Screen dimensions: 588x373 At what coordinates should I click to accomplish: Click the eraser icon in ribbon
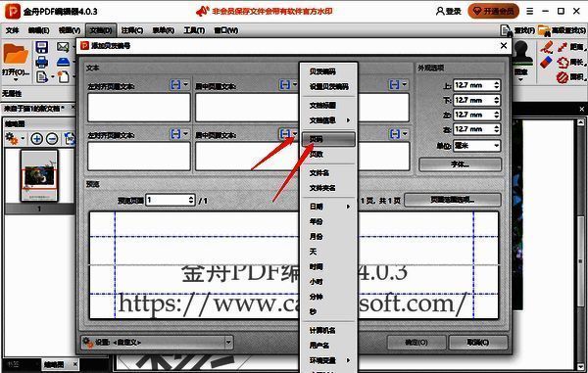click(547, 62)
